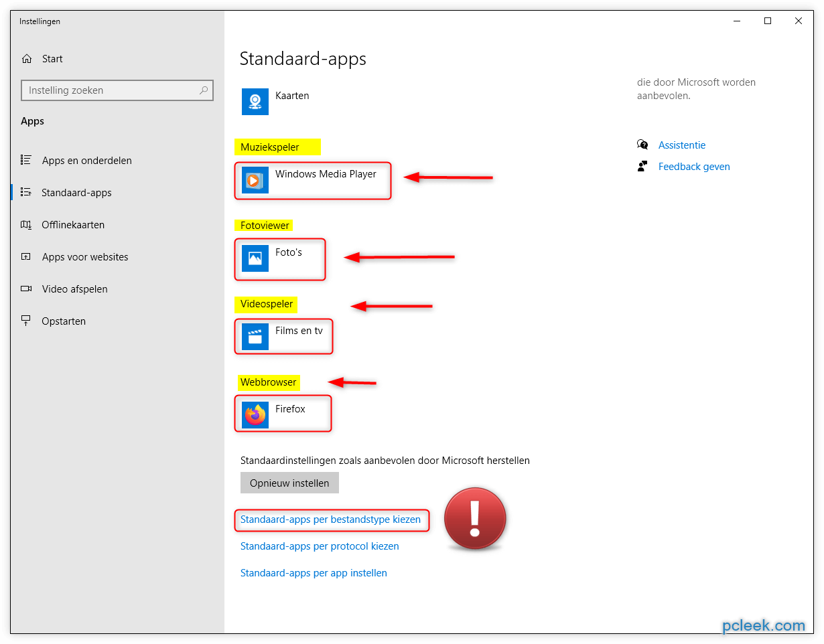Open Standaard-apps per protocol kiezen

pos(320,546)
